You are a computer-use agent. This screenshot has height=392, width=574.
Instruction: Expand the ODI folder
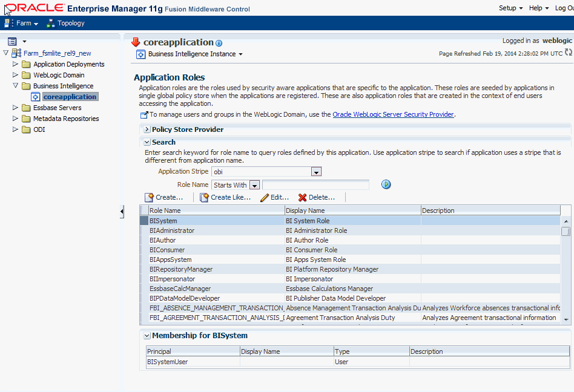click(x=15, y=129)
